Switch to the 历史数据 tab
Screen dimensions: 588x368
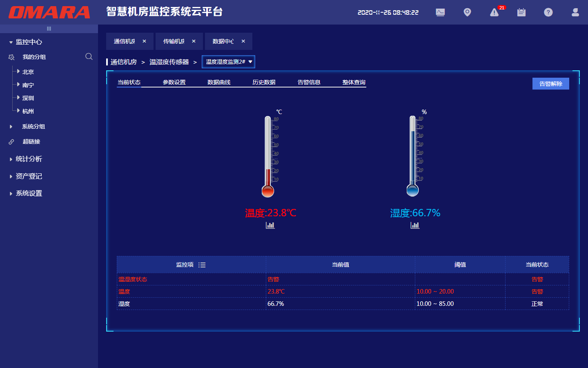tap(264, 82)
